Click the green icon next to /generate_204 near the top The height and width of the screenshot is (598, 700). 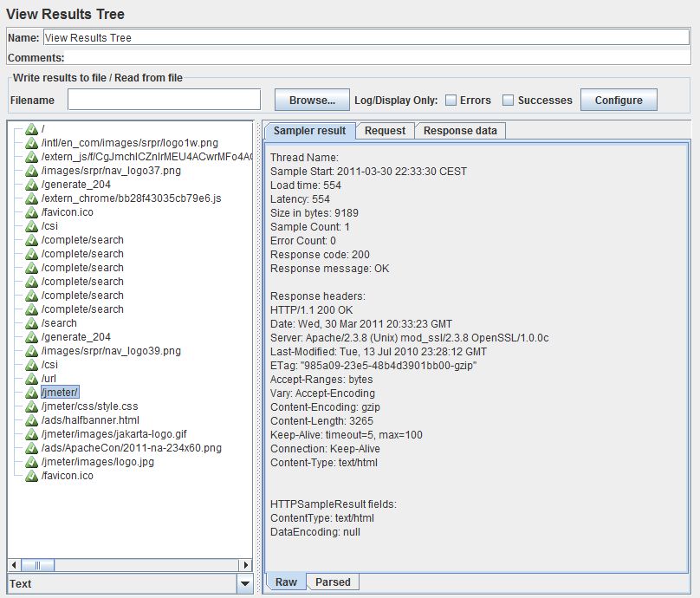tap(32, 185)
